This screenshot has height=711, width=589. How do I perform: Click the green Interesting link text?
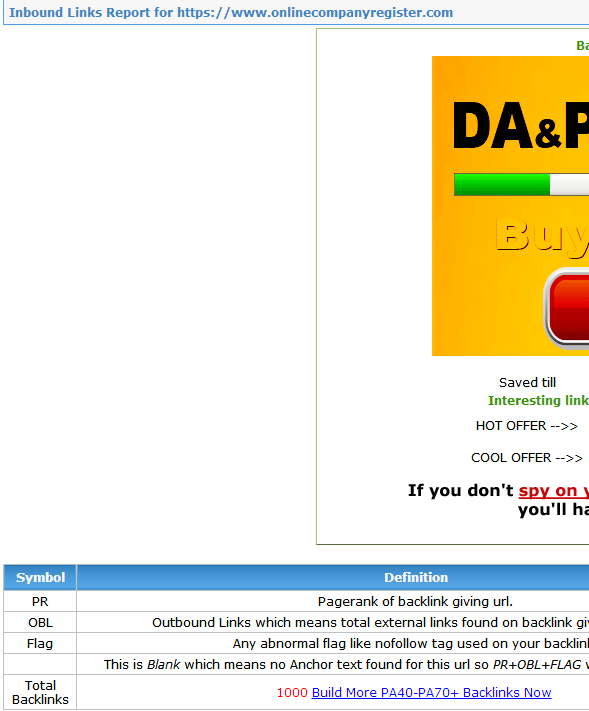(x=538, y=401)
